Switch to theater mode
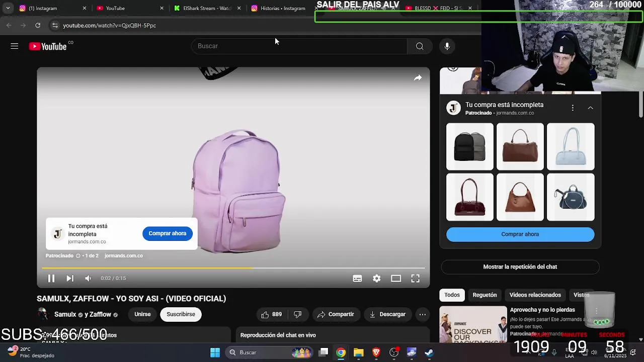The width and height of the screenshot is (644, 362). [396, 279]
